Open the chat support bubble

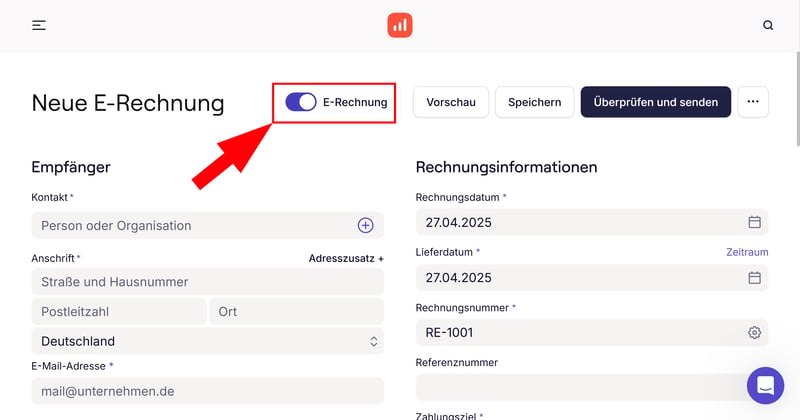pos(765,385)
